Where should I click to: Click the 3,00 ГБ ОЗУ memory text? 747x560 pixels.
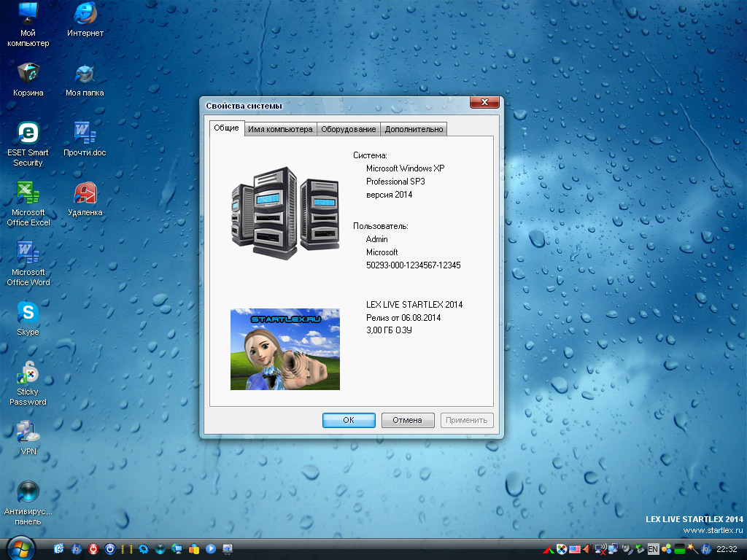click(x=389, y=330)
